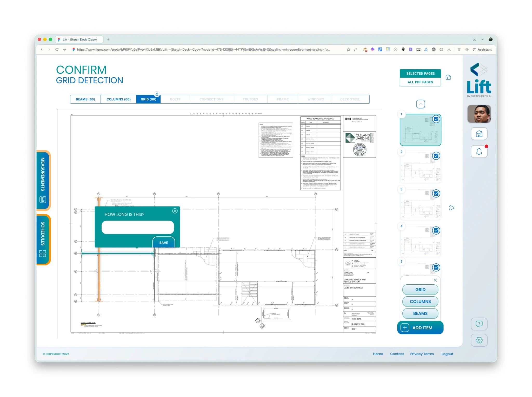Click the home icon in right sidebar
The height and width of the screenshot is (397, 532).
(x=479, y=134)
